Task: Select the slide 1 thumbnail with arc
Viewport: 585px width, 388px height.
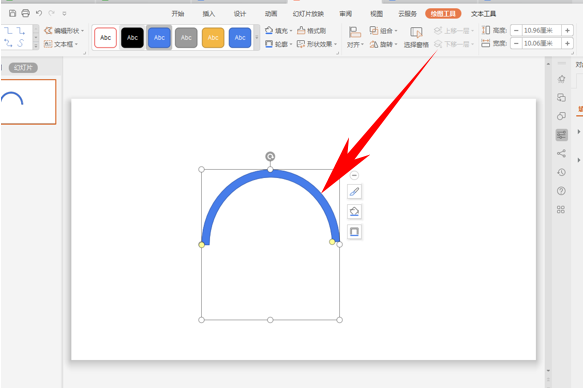Action: tap(28, 101)
